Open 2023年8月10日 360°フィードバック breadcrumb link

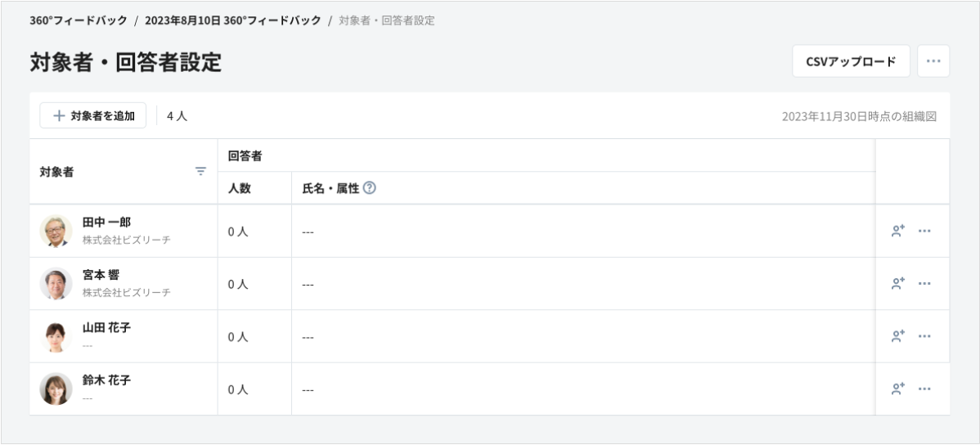(232, 20)
